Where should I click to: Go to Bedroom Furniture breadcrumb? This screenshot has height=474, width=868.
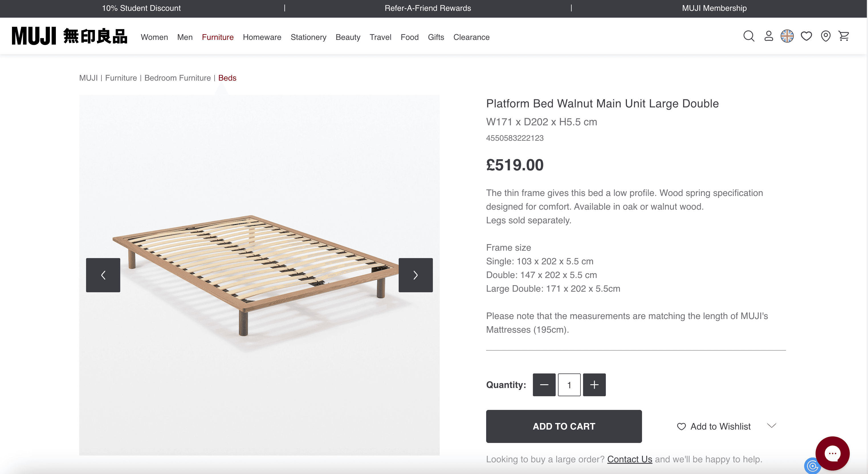coord(177,78)
